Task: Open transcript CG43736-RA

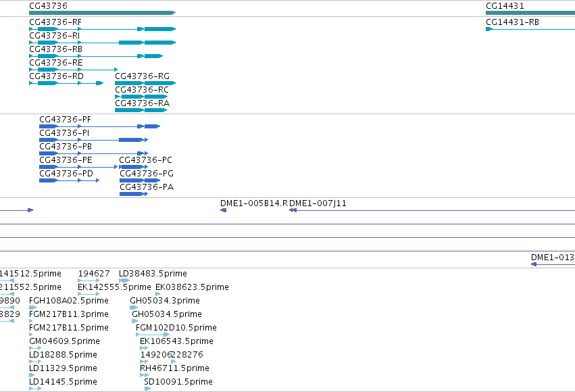Action: click(x=141, y=110)
